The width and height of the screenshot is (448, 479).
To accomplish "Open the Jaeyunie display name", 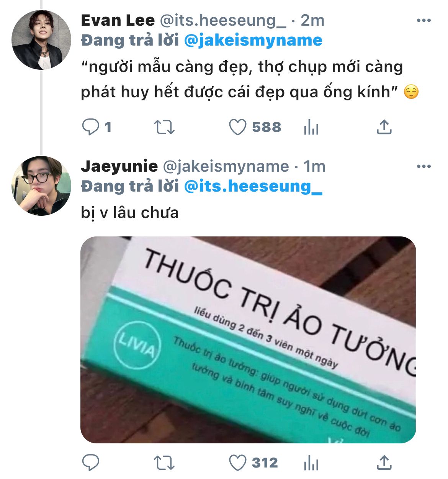I will (119, 166).
